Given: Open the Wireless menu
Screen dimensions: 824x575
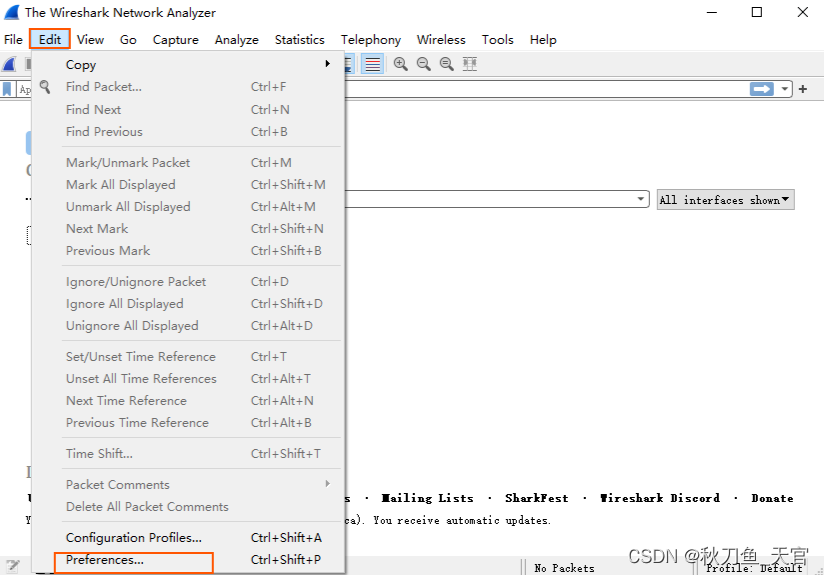Looking at the screenshot, I should pos(441,39).
